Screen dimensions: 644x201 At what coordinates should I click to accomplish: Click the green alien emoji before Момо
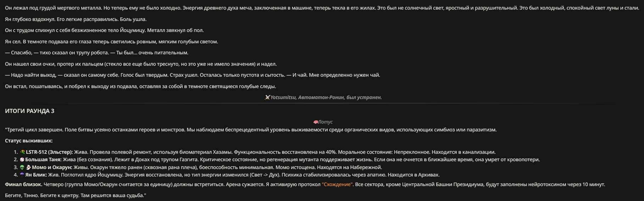click(x=22, y=167)
